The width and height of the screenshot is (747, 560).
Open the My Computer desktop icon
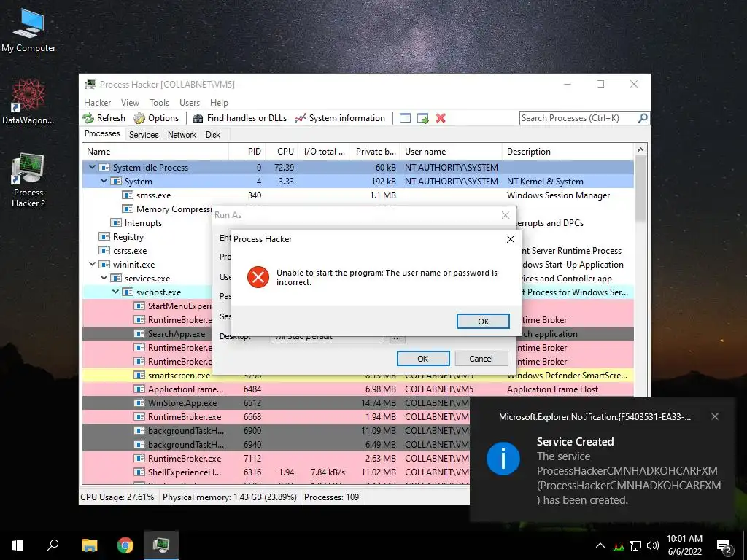click(28, 30)
